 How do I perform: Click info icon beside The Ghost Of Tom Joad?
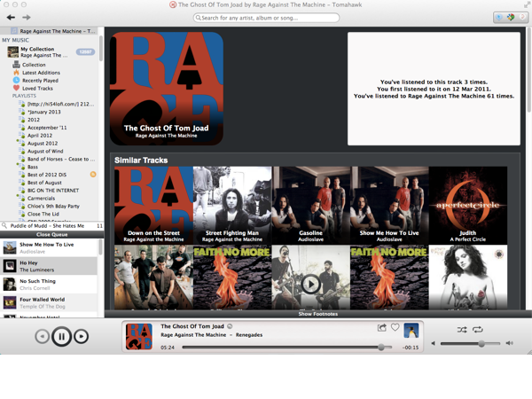click(230, 326)
